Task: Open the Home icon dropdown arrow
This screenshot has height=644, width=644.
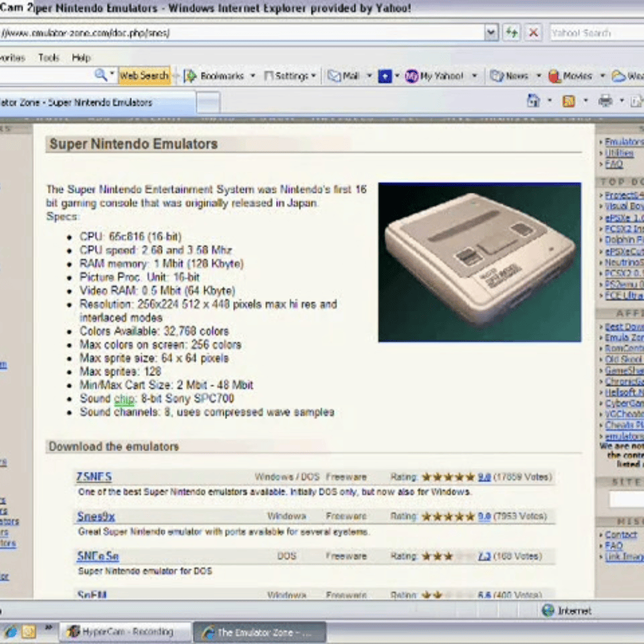Action: [549, 100]
